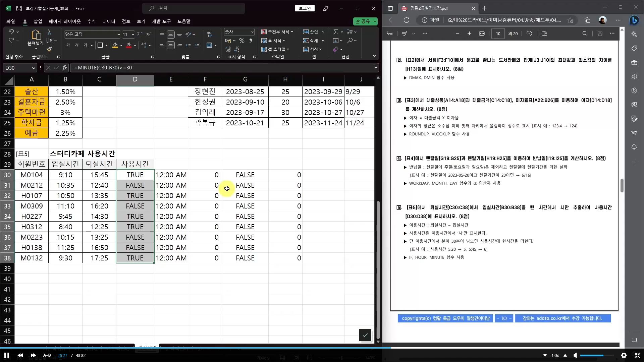Click the PDF search magnifier icon
Screen dimensions: 644x362
click(585, 34)
